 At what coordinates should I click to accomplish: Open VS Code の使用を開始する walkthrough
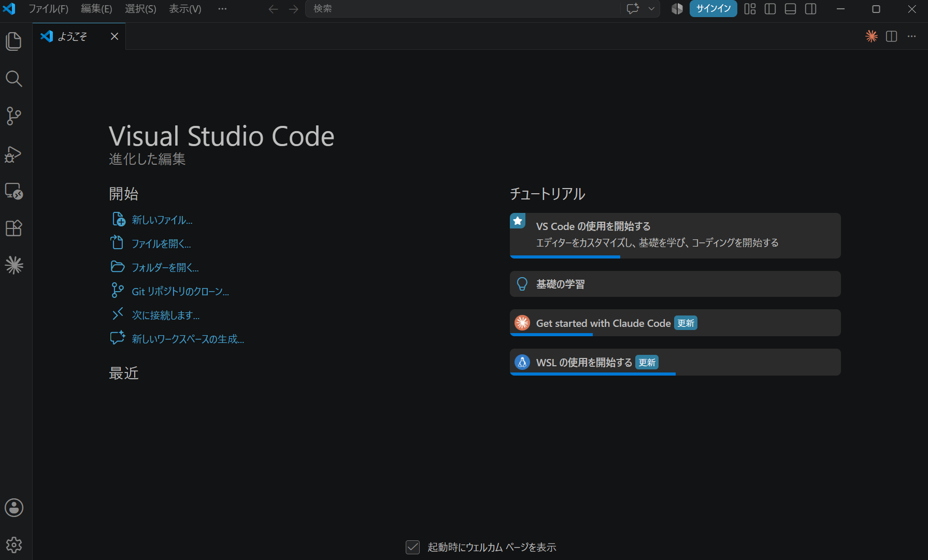pos(675,236)
